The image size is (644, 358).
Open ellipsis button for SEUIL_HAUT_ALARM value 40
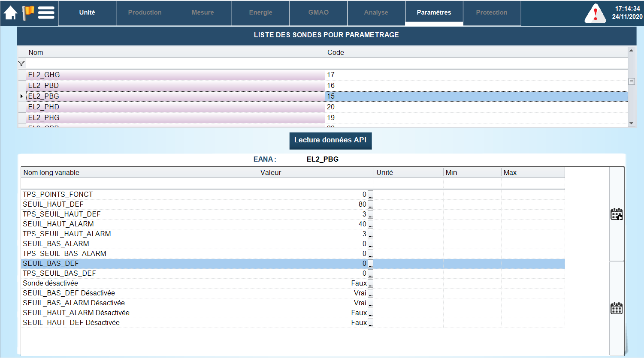coord(370,224)
